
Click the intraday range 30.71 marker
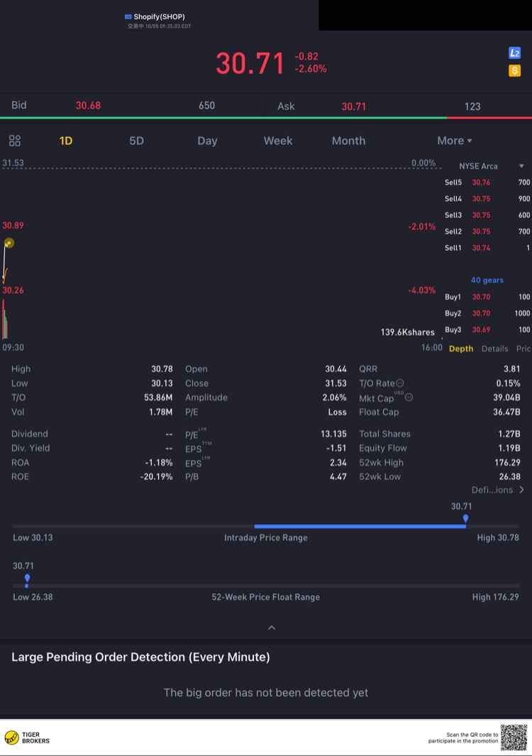(465, 518)
